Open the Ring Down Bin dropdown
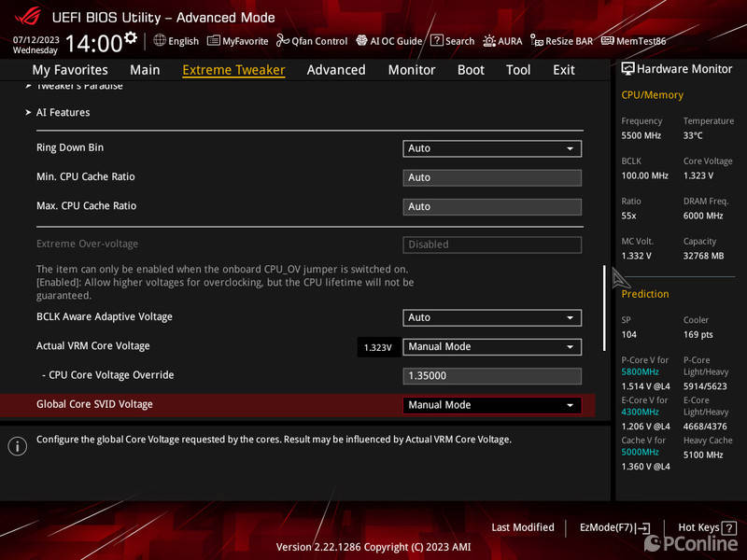The width and height of the screenshot is (747, 560). pyautogui.click(x=492, y=148)
